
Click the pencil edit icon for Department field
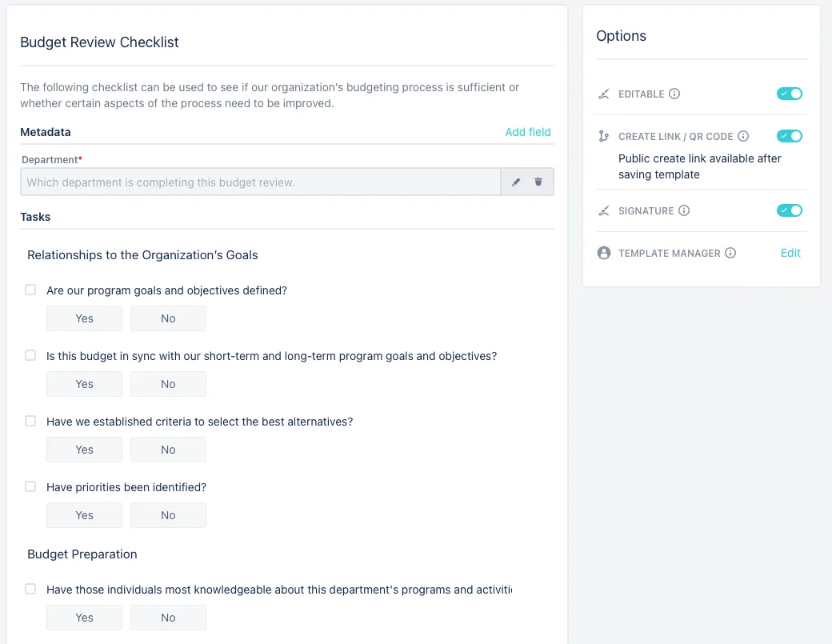(x=516, y=182)
